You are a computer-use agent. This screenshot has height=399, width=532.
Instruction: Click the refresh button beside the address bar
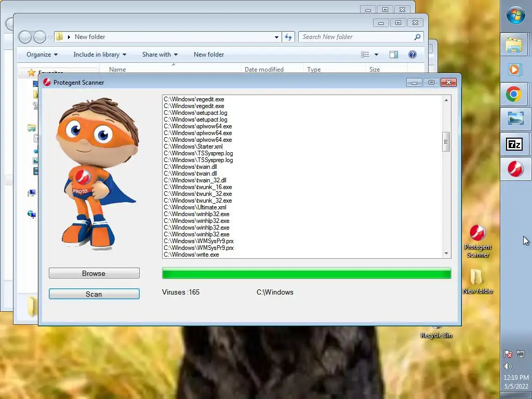(x=288, y=37)
